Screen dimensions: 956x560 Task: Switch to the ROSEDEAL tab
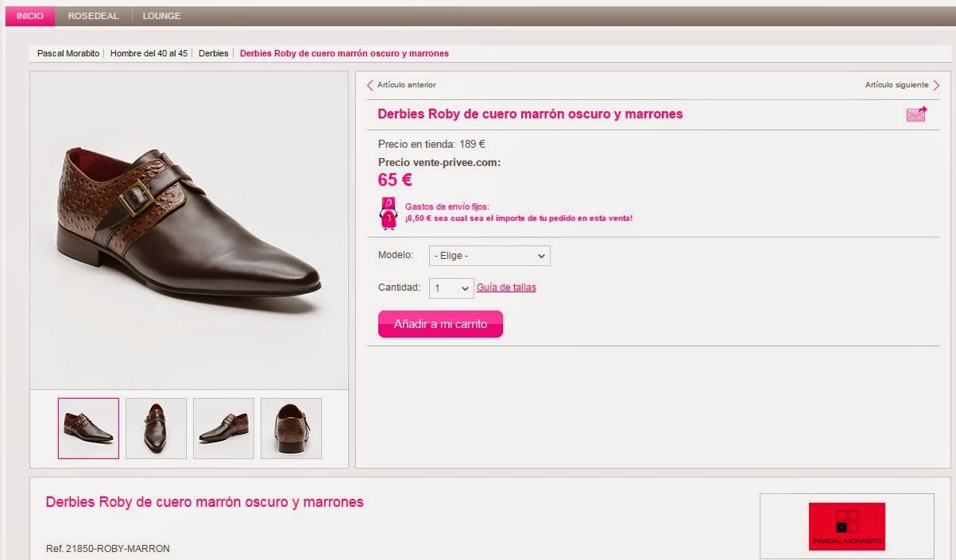(93, 16)
